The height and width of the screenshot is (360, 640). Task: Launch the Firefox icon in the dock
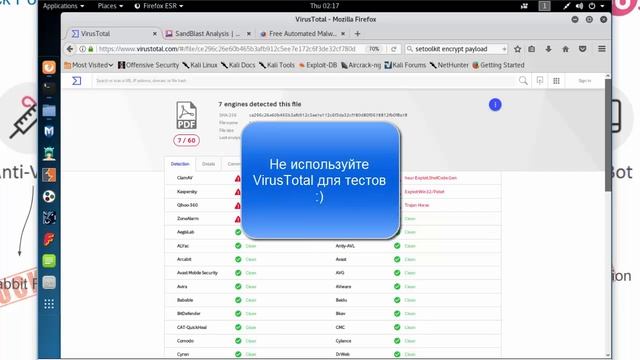click(x=49, y=67)
